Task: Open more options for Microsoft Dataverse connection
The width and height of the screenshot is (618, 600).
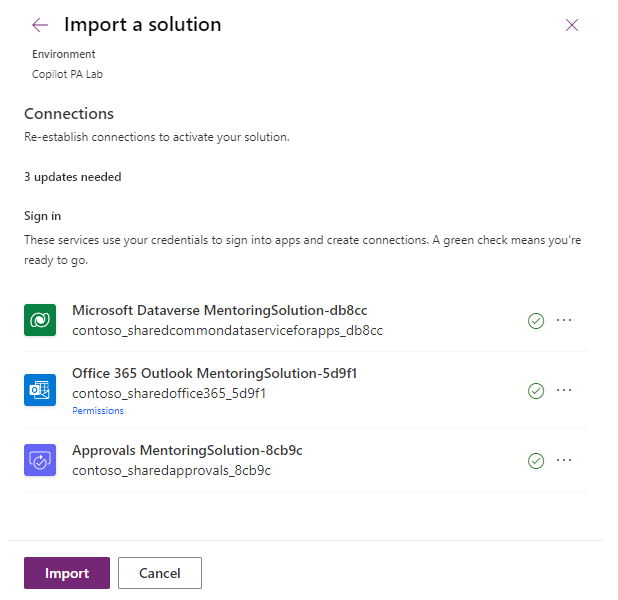Action: pos(564,320)
